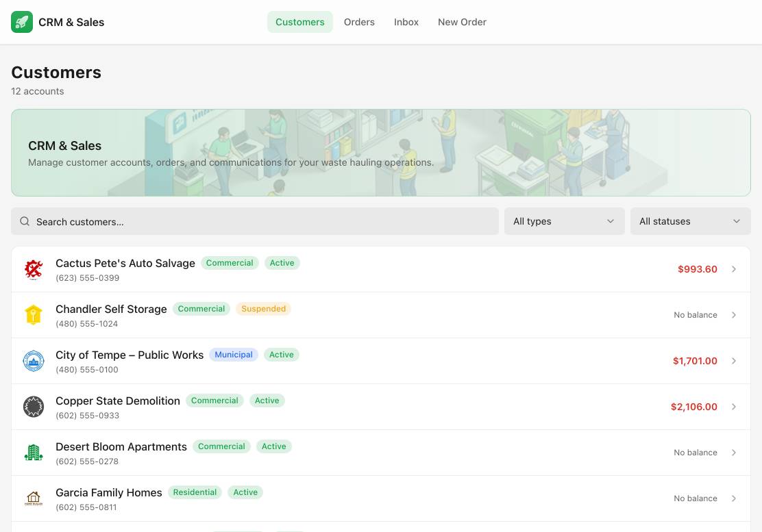Click the Municipal type tag
Screen dimensions: 762x532
point(234,355)
